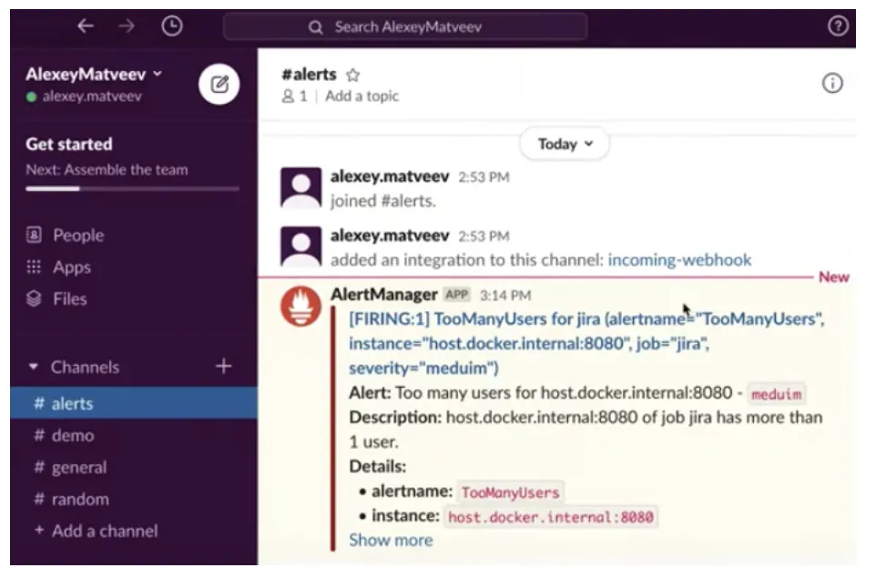Click the meduim severity tag
The height and width of the screenshot is (588, 876).
(x=776, y=394)
